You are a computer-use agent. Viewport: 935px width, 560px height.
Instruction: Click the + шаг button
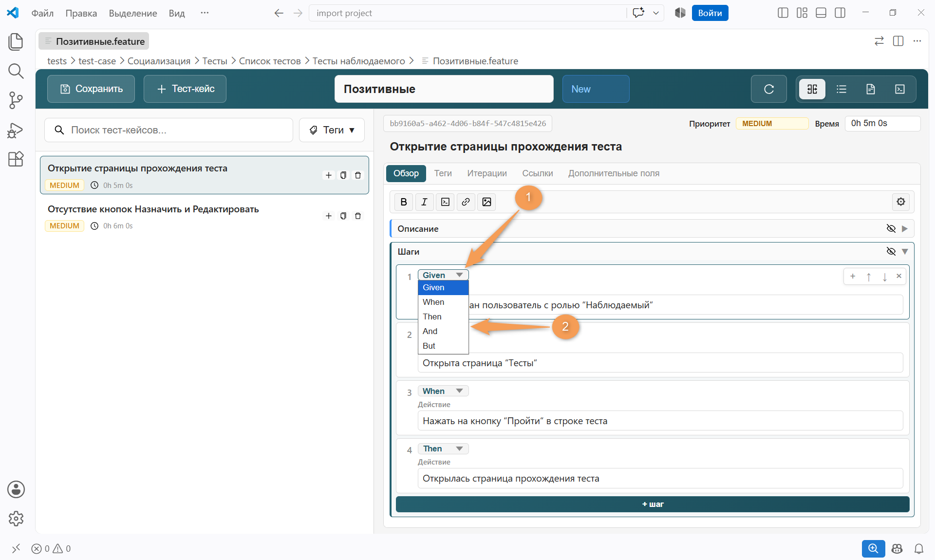click(653, 504)
